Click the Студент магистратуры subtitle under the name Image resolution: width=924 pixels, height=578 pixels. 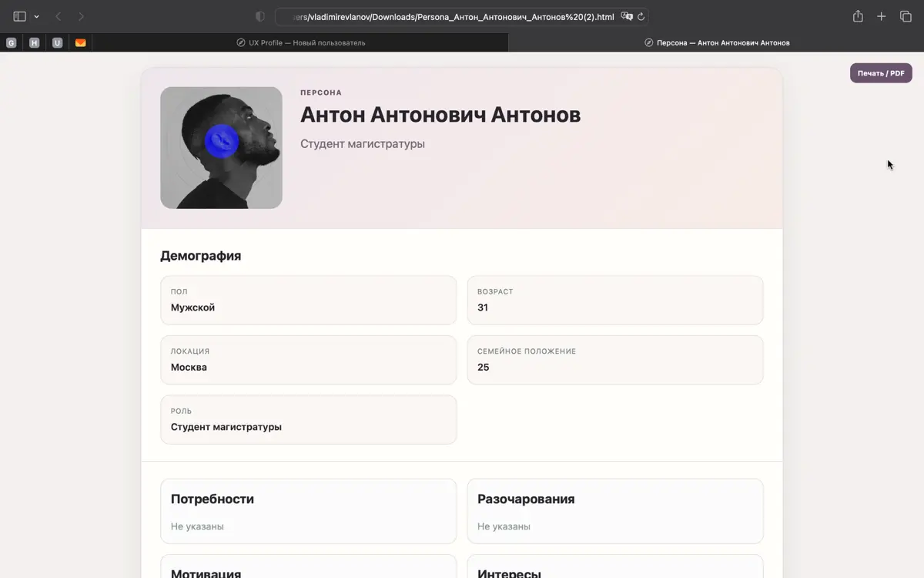pyautogui.click(x=363, y=144)
